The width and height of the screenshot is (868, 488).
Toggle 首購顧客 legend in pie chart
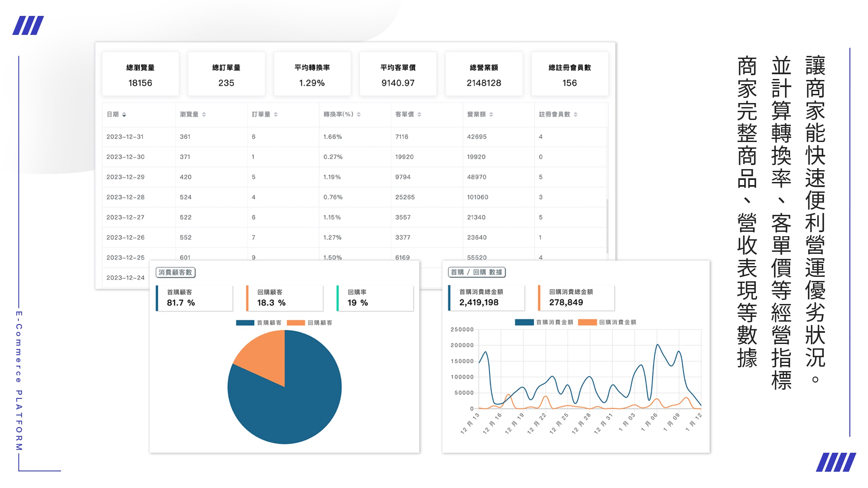pos(259,323)
